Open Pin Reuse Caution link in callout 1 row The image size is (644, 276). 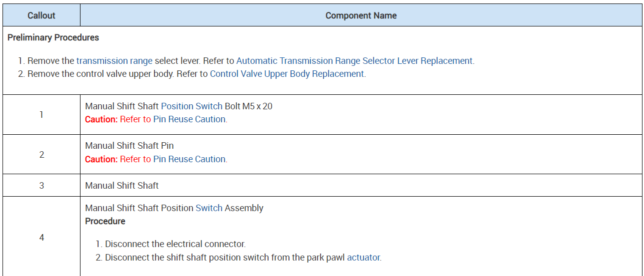(189, 119)
